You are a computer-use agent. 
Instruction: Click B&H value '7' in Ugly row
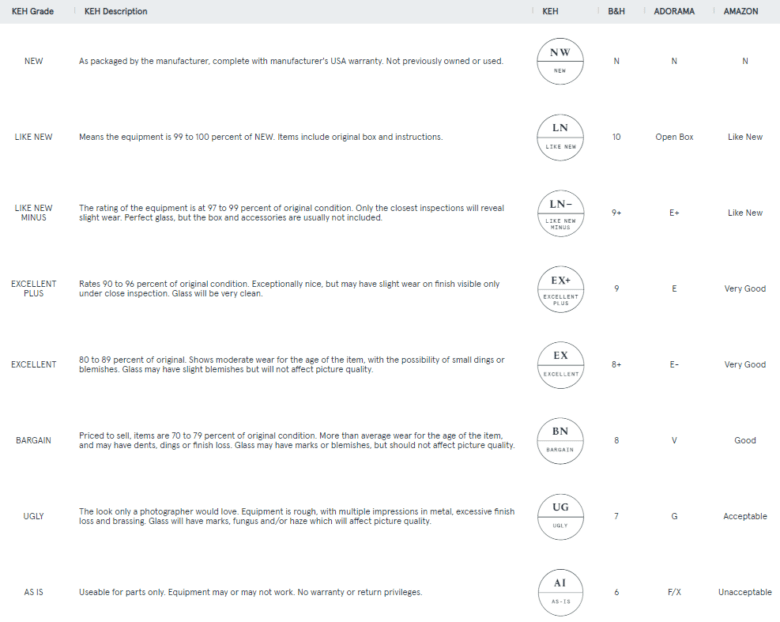click(616, 516)
